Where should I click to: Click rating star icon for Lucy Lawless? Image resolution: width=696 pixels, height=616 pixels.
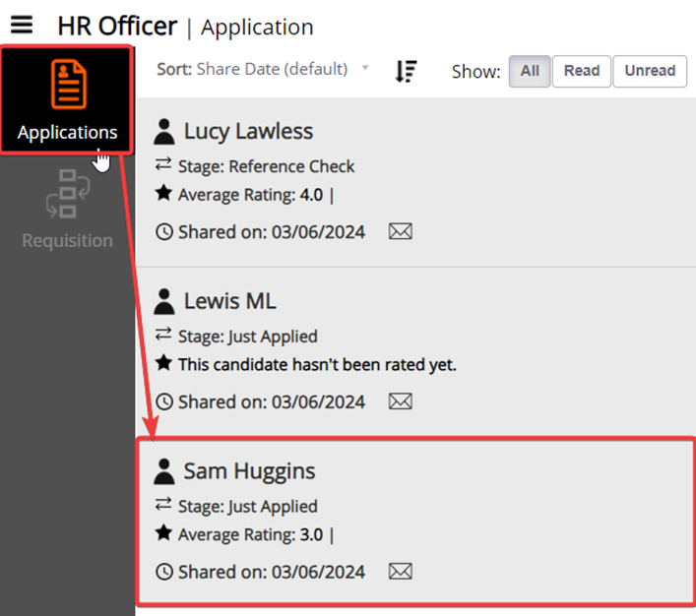pos(163,193)
